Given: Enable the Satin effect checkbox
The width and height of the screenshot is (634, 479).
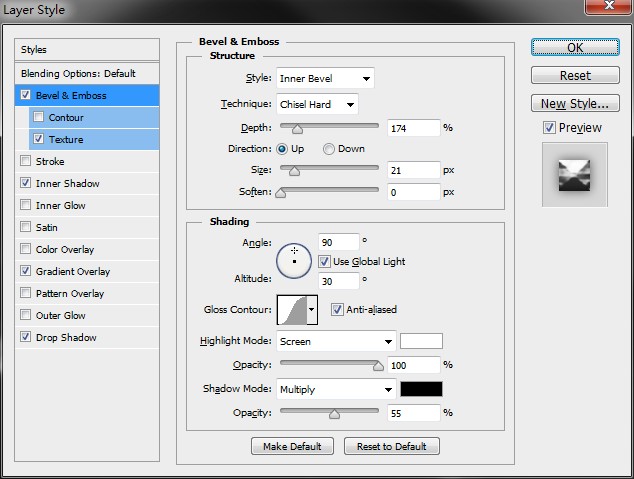Looking at the screenshot, I should click(x=25, y=226).
